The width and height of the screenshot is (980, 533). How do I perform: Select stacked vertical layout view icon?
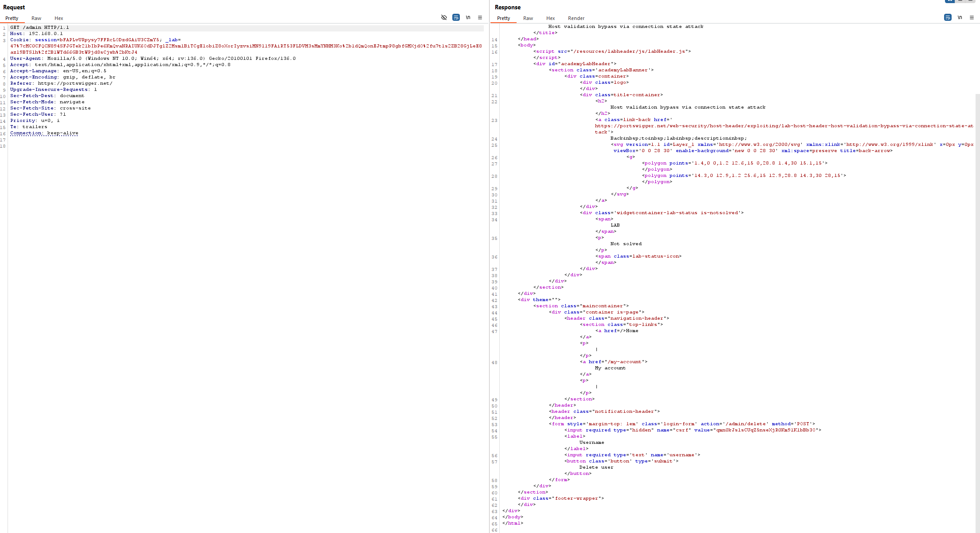[960, 1]
